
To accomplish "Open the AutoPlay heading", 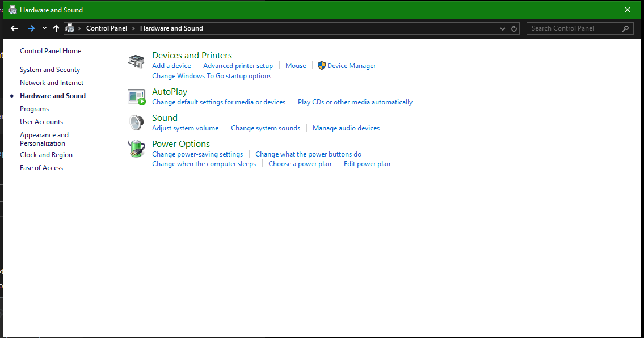I will (x=170, y=92).
